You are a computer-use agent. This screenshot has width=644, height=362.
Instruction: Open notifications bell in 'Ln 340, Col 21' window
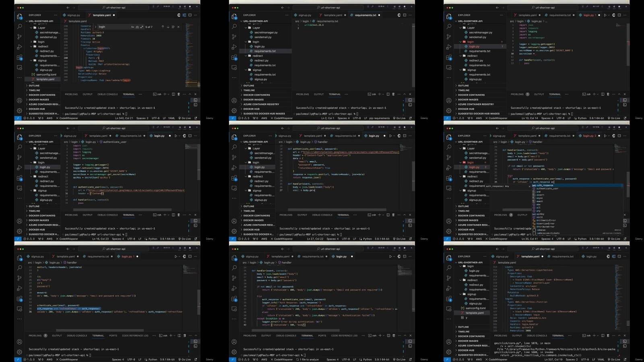(196, 118)
